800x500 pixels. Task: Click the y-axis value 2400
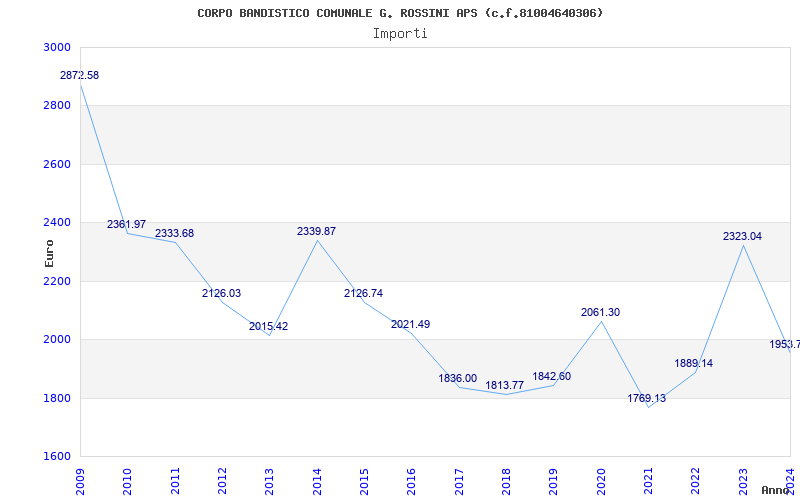(56, 222)
